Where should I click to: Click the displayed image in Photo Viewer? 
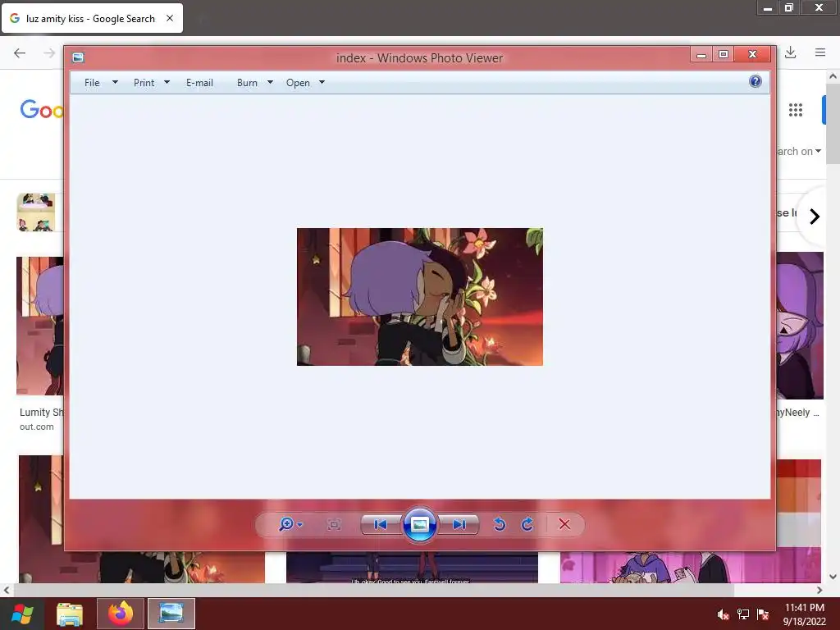[x=419, y=297]
